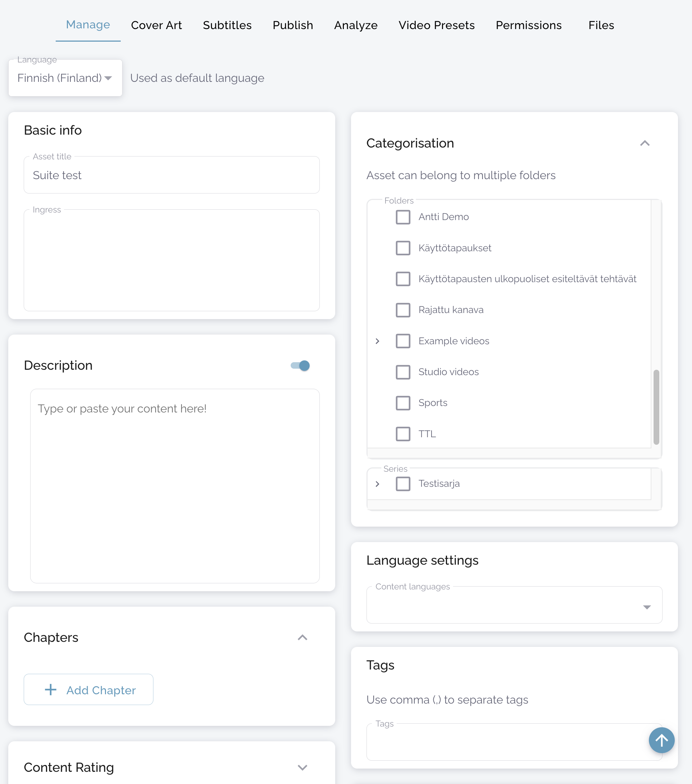Click into the Tags input field
This screenshot has height=784, width=692.
[507, 742]
